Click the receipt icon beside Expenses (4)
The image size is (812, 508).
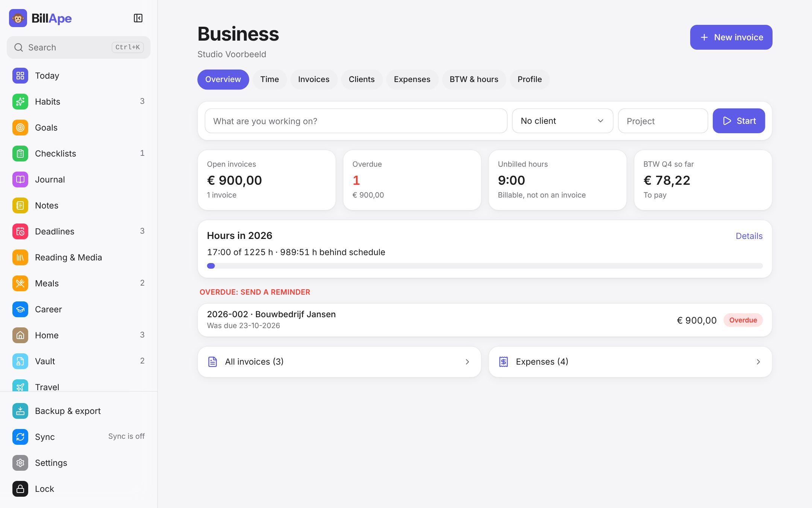pos(503,362)
